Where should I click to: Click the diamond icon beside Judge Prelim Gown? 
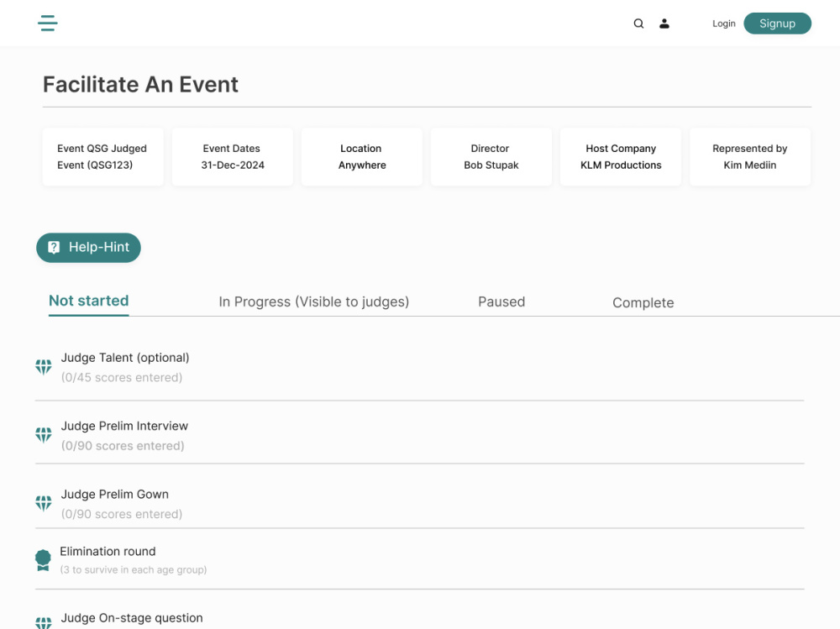click(x=44, y=503)
